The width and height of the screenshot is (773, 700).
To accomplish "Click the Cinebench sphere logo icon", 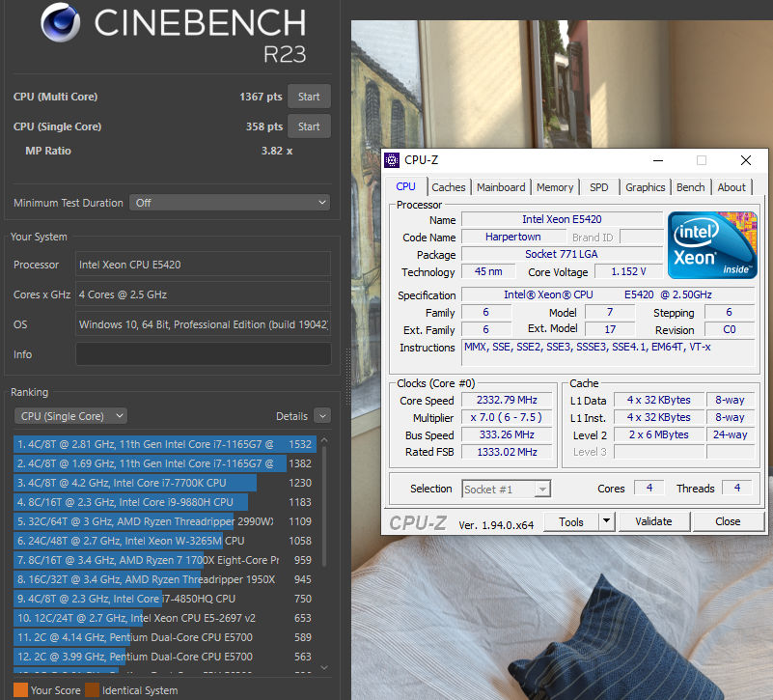I will tap(61, 22).
